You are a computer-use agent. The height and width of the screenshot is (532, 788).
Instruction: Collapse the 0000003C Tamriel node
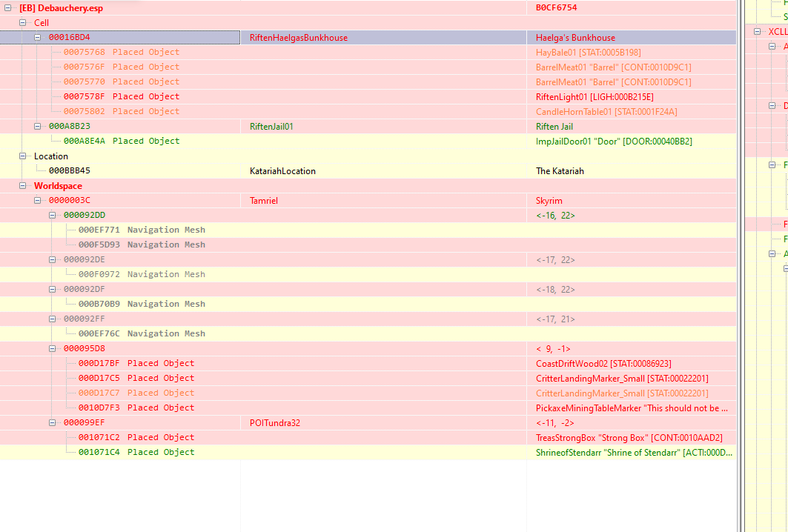point(38,200)
